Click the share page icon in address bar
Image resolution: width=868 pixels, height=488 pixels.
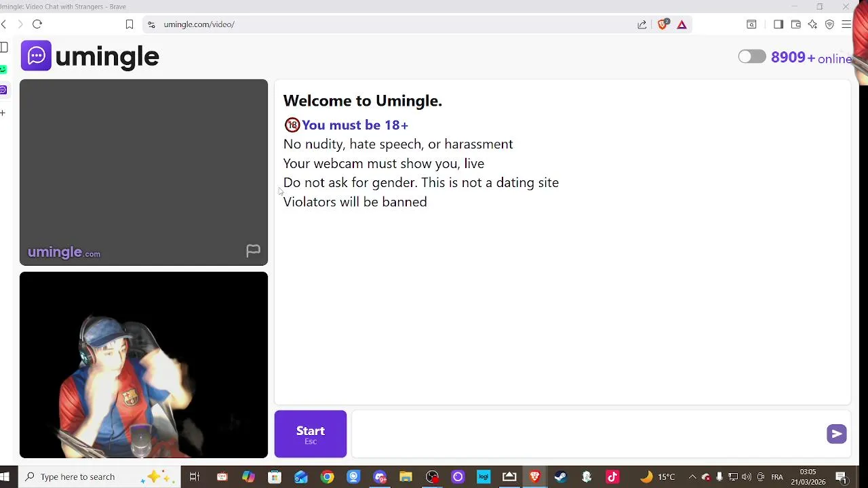click(642, 24)
